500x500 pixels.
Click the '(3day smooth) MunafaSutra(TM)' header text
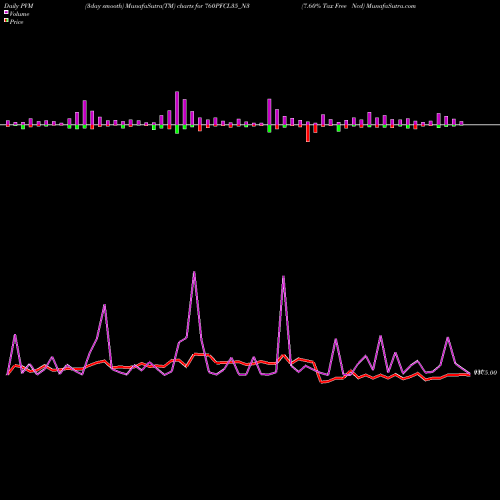pyautogui.click(x=130, y=6)
